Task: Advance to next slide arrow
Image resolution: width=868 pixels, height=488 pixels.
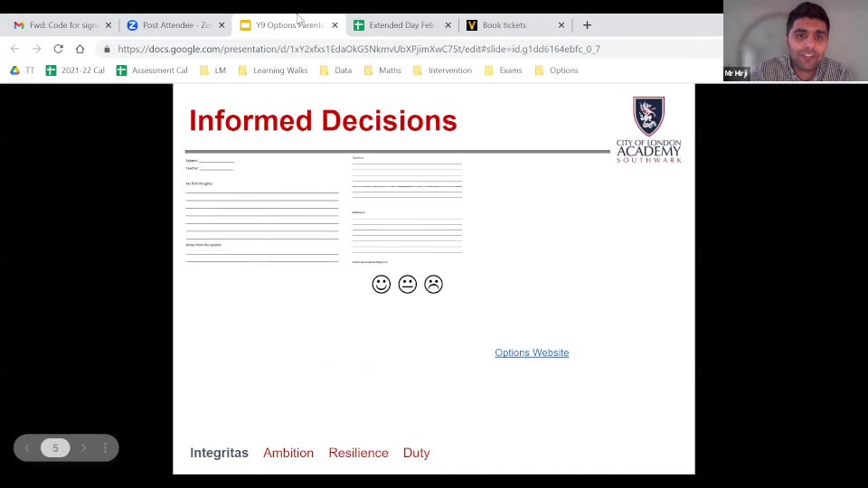Action: 83,448
